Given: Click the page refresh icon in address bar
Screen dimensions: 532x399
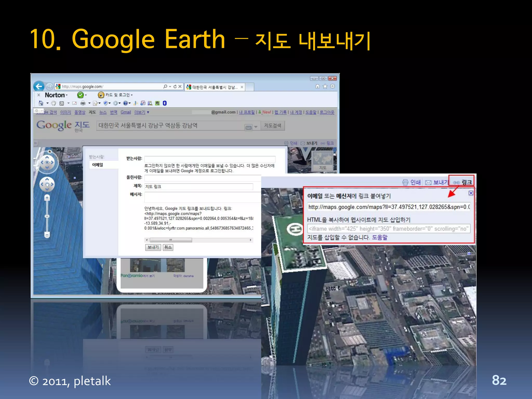Looking at the screenshot, I should 175,87.
